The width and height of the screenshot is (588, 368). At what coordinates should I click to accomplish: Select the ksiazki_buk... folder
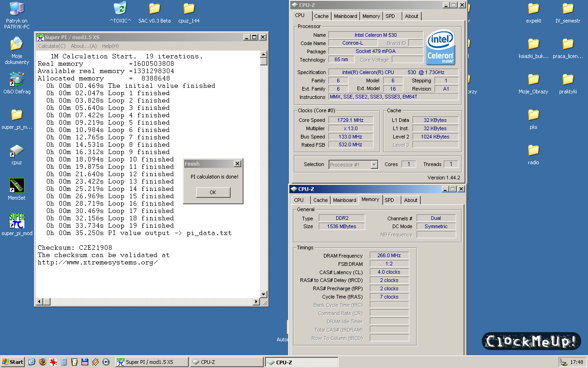coord(533,48)
